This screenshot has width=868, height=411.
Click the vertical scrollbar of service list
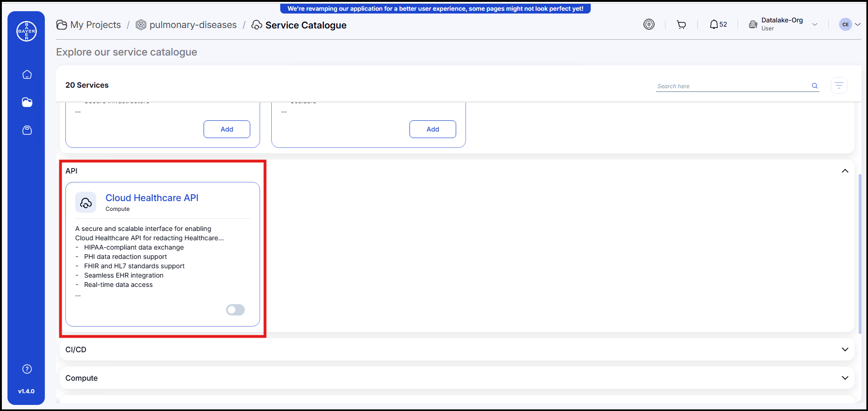[x=860, y=254]
